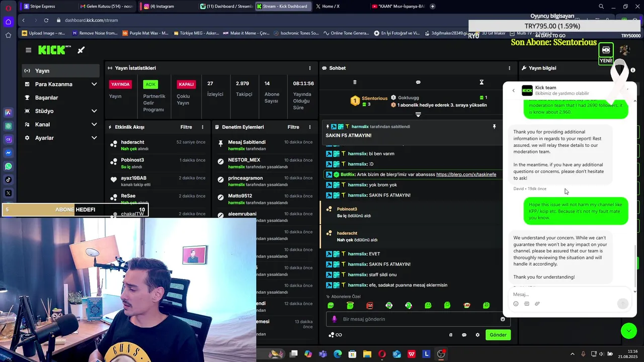Open the Yayın İstatistikleri three-dot menu
Image resolution: width=644 pixels, height=362 pixels.
310,68
